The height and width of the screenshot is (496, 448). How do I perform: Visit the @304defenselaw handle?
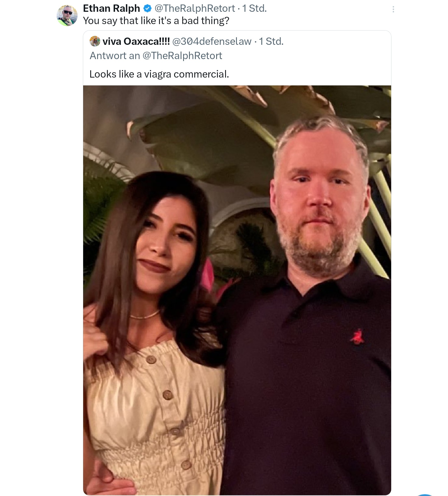click(x=212, y=41)
